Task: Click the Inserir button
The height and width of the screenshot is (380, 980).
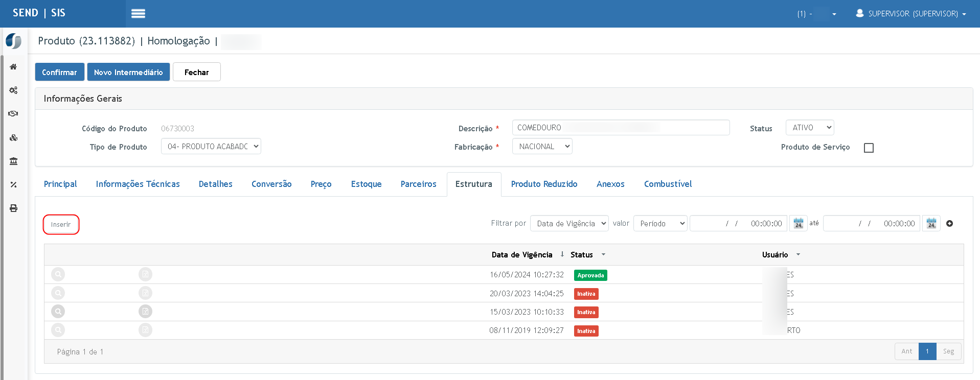Action: click(x=61, y=225)
